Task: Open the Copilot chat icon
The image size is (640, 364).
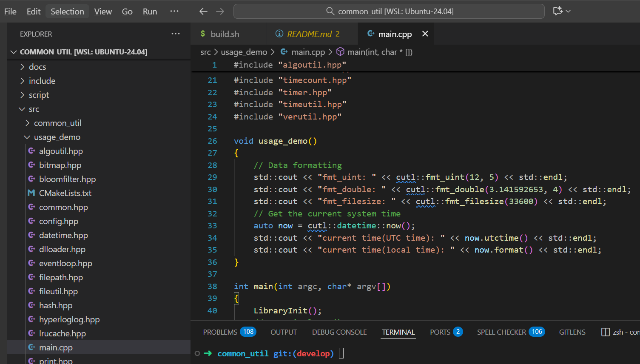Action: (558, 11)
